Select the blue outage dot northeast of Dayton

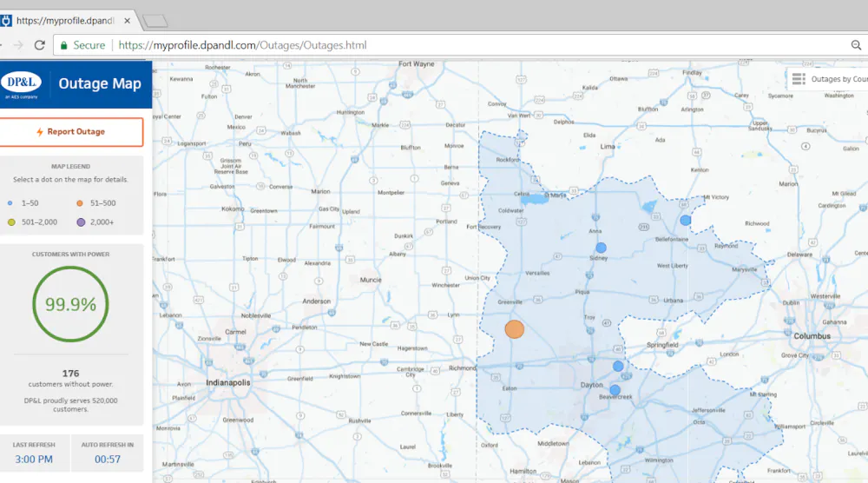point(618,366)
